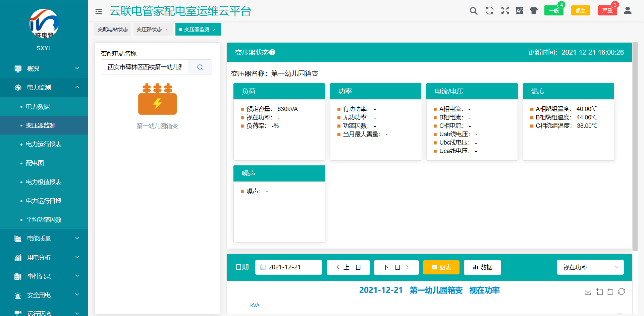Open 电力运行报表 in the sidebar

pos(43,144)
